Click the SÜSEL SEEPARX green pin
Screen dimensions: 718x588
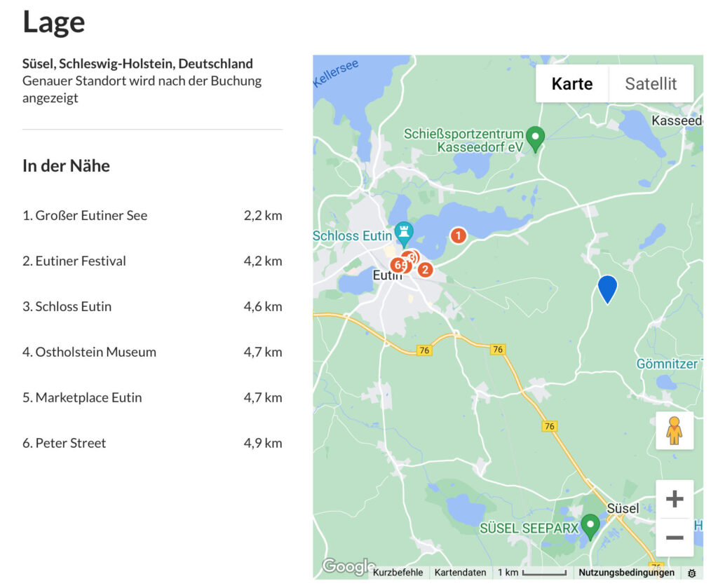[590, 526]
